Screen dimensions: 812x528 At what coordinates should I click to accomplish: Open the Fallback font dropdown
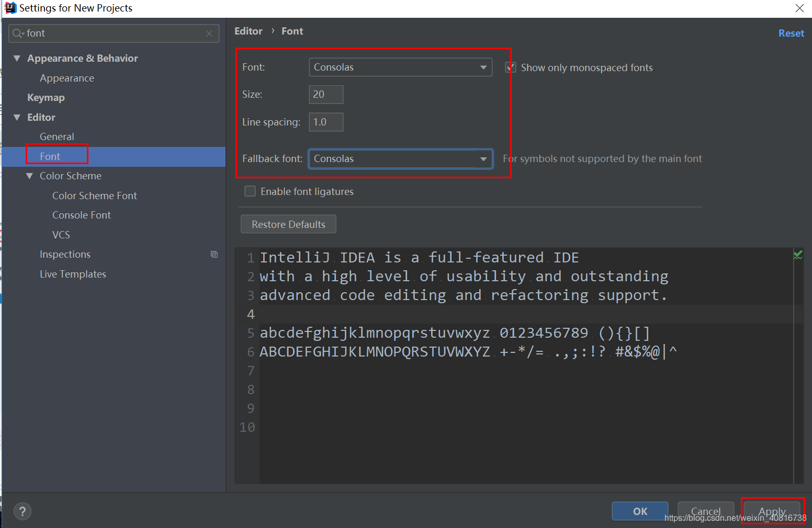pos(400,159)
